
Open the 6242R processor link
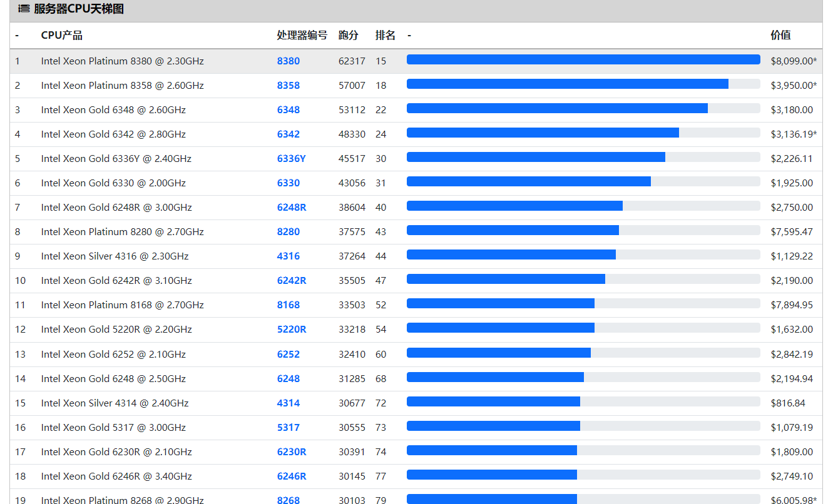click(292, 281)
